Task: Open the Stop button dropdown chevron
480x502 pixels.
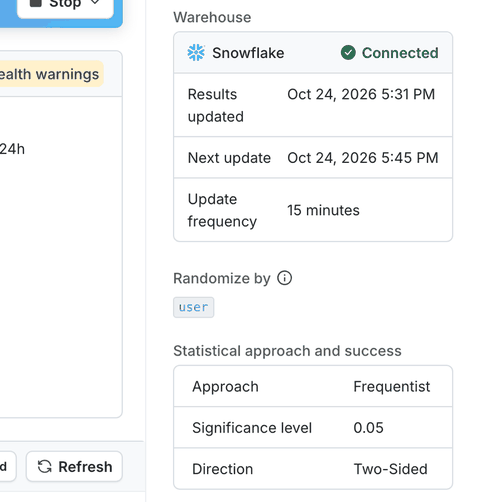Action: click(95, 3)
